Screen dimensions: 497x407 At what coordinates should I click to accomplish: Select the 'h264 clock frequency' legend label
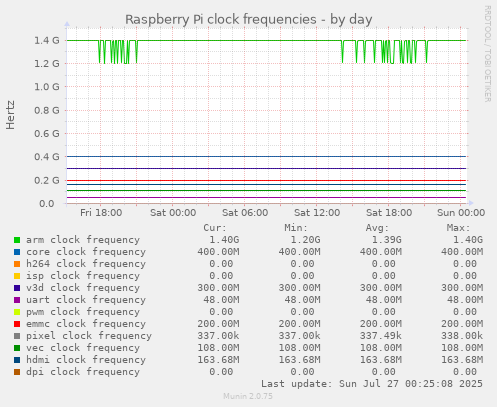click(86, 264)
